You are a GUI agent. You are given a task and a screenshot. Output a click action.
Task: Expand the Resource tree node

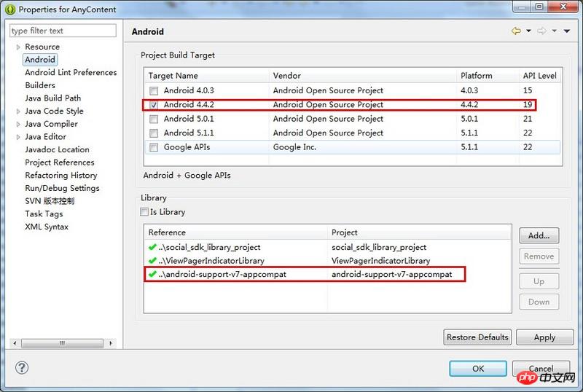coord(18,47)
